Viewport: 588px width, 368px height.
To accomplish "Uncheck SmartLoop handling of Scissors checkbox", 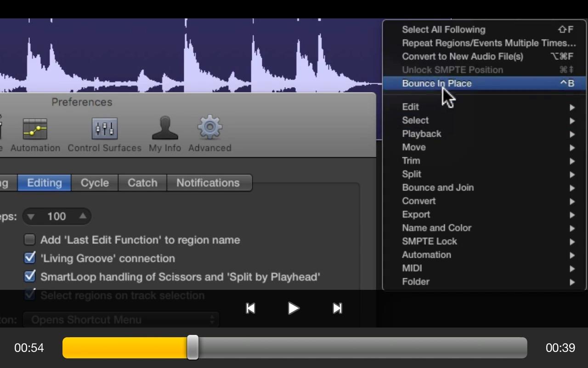I will coord(30,276).
